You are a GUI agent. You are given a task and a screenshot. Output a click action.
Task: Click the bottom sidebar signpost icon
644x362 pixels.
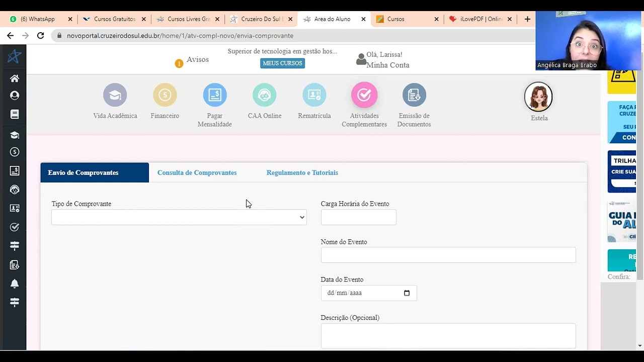tap(15, 302)
